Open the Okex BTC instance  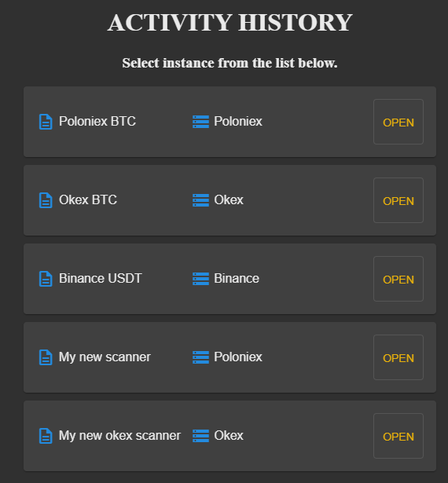click(398, 200)
